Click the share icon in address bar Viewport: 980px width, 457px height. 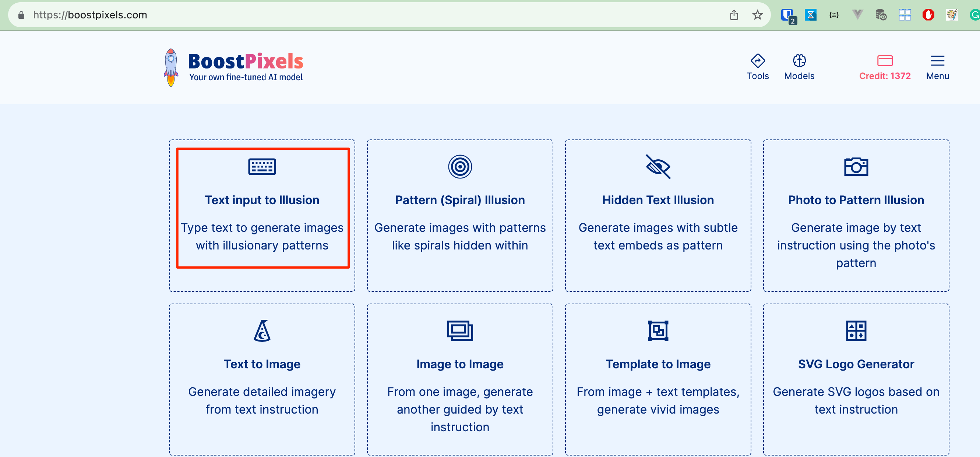tap(734, 15)
